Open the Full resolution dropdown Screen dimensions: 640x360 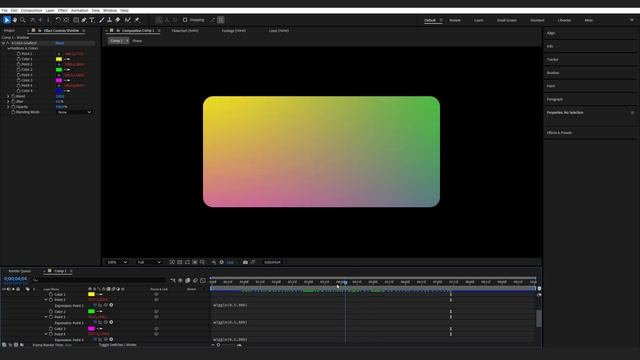[x=149, y=262]
